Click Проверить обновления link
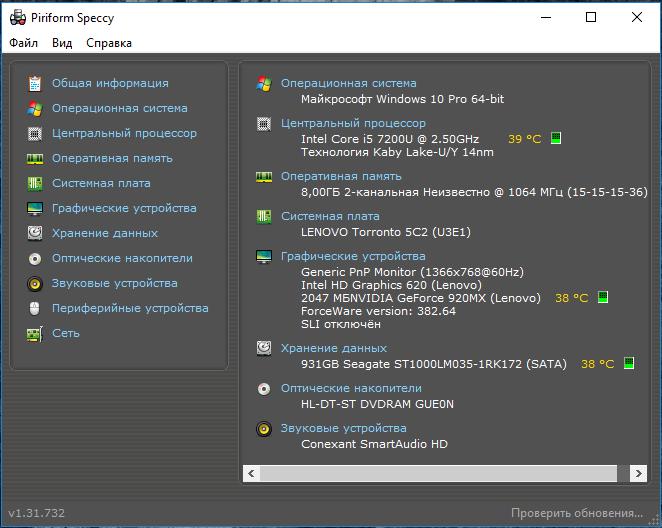The height and width of the screenshot is (528, 662). (x=577, y=513)
